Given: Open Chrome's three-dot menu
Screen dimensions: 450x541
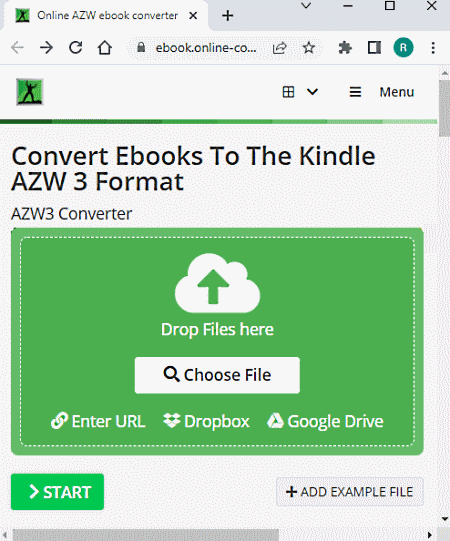Looking at the screenshot, I should (433, 48).
